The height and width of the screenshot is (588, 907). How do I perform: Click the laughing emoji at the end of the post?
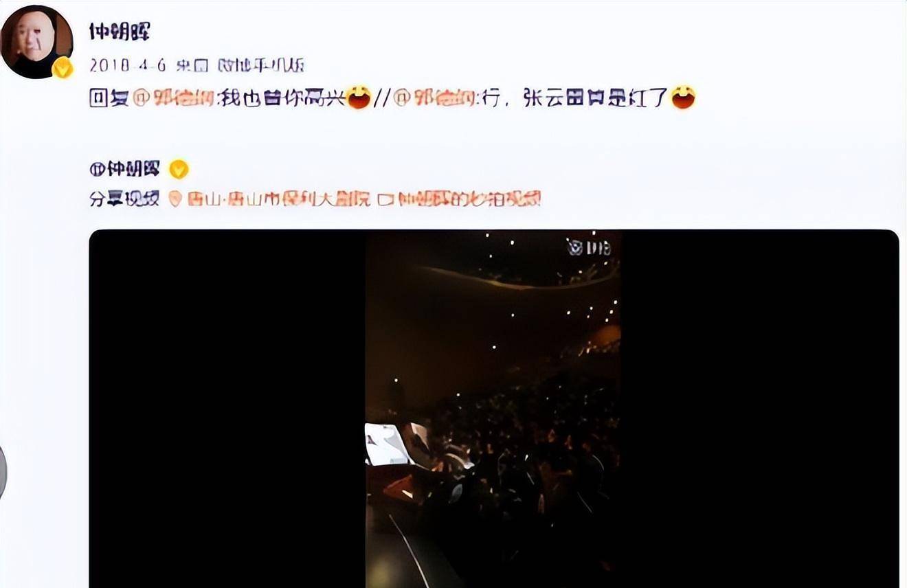click(x=682, y=98)
